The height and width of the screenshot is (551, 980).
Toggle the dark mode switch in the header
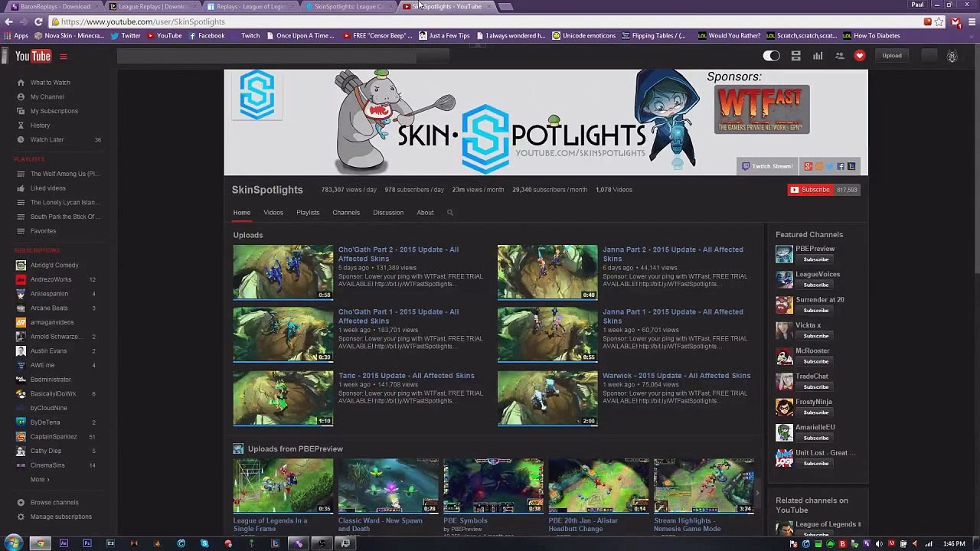(x=771, y=56)
